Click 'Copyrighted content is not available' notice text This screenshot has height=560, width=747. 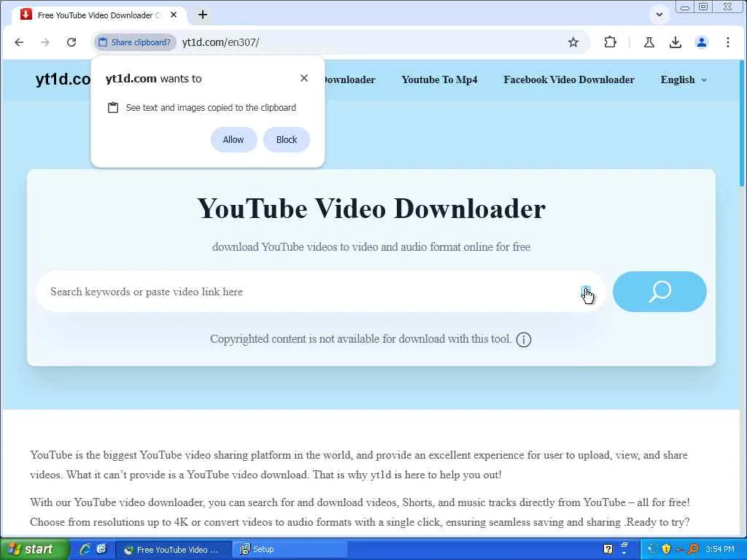point(360,339)
